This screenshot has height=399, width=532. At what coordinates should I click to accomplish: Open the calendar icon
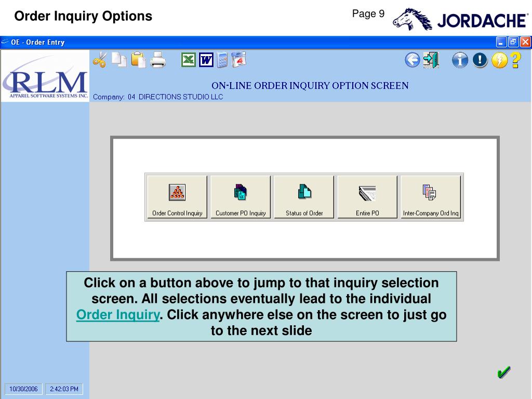239,60
